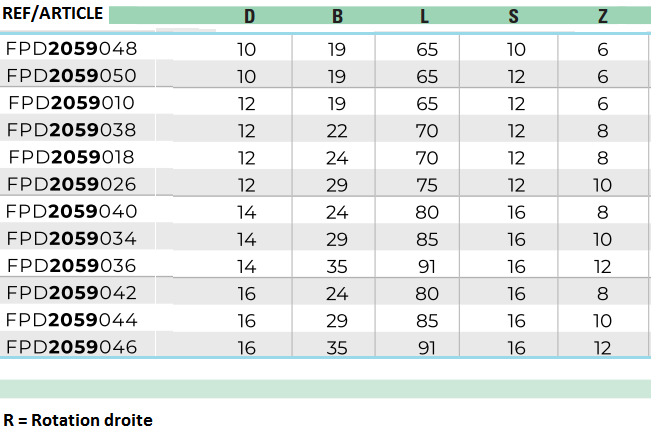Click the S column header
The image size is (651, 438).
pyautogui.click(x=514, y=16)
